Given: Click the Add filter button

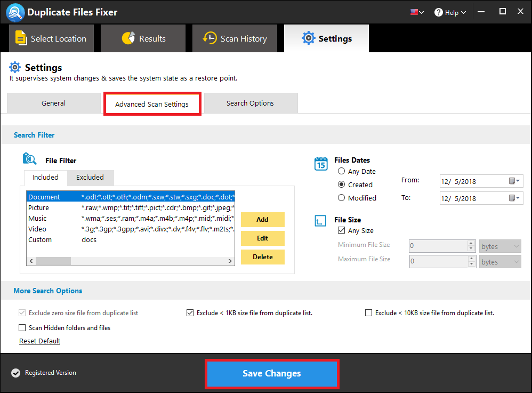Looking at the screenshot, I should point(263,220).
